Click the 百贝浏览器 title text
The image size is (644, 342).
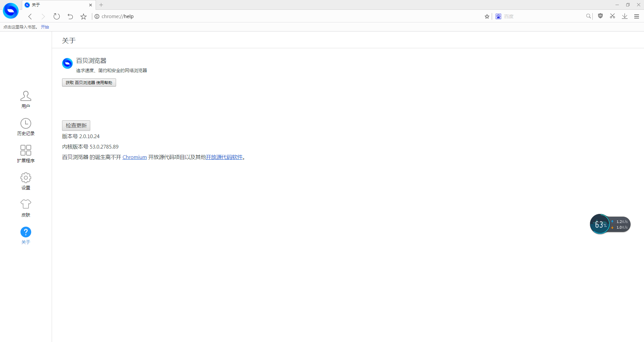pos(91,61)
